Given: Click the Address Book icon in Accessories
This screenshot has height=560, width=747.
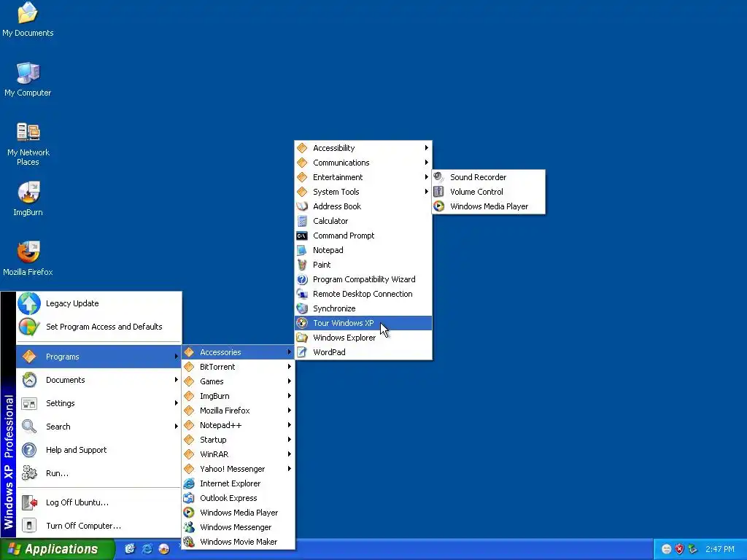Looking at the screenshot, I should [x=302, y=206].
